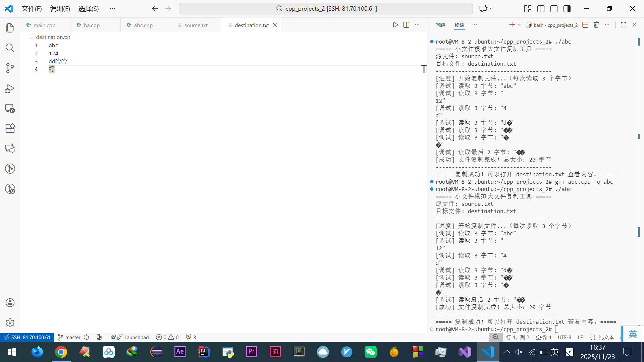Expand hidden menu items with ellipsis
This screenshot has width=644, height=362.
tap(112, 9)
